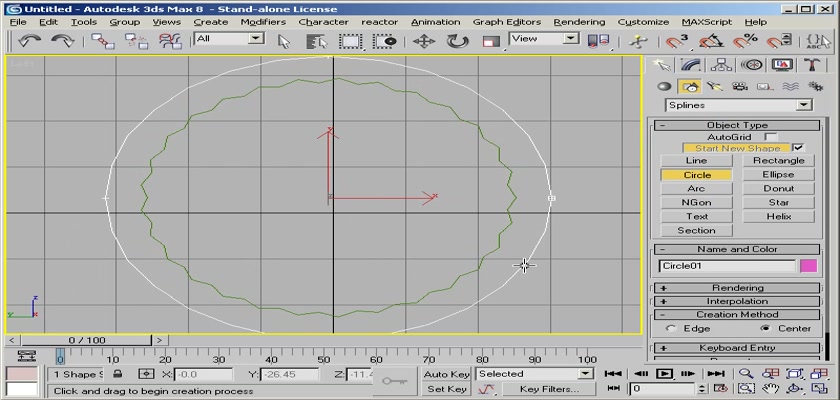The height and width of the screenshot is (400, 840).
Task: Switch to the Geometry sphere category
Action: 664,87
